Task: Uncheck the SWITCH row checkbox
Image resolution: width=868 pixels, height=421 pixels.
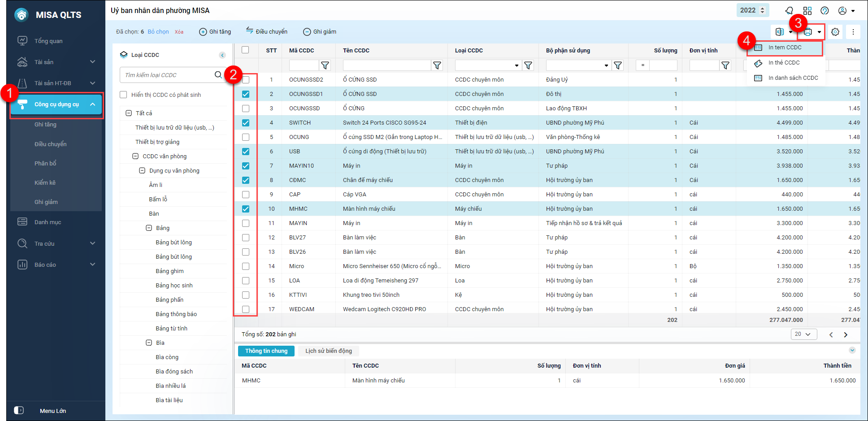Action: pos(246,123)
